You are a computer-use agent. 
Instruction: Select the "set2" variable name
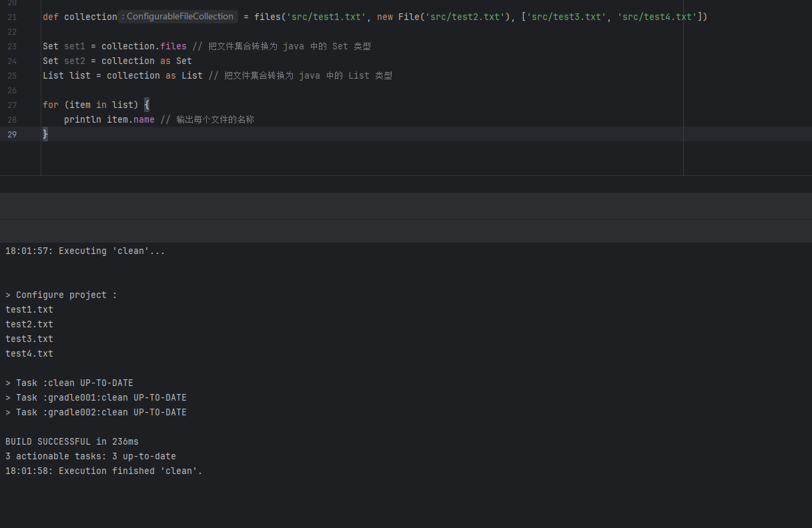(75, 61)
